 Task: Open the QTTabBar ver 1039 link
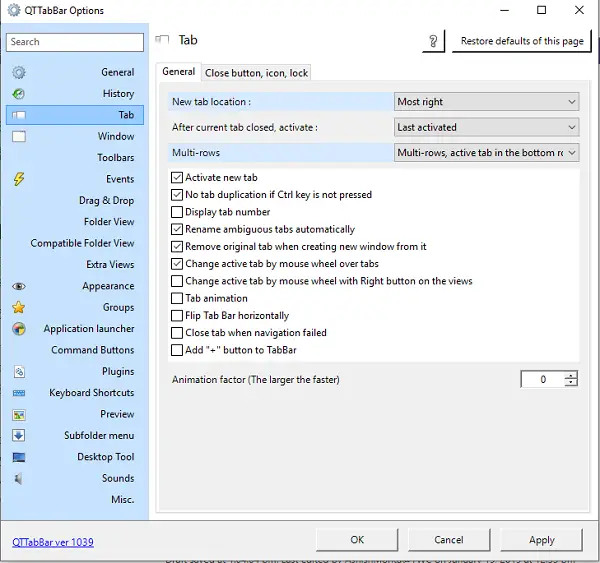(x=53, y=542)
